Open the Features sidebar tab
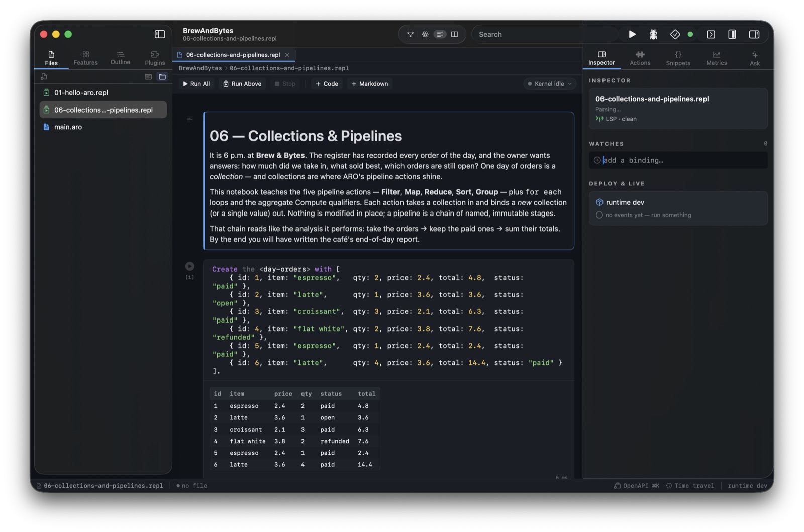Viewport: 804px width, 532px height. pyautogui.click(x=86, y=58)
